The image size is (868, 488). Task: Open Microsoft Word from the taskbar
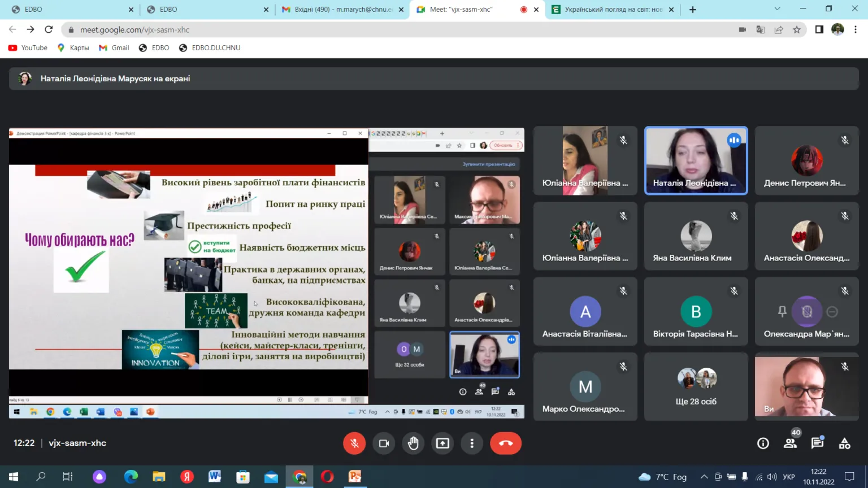[215, 477]
